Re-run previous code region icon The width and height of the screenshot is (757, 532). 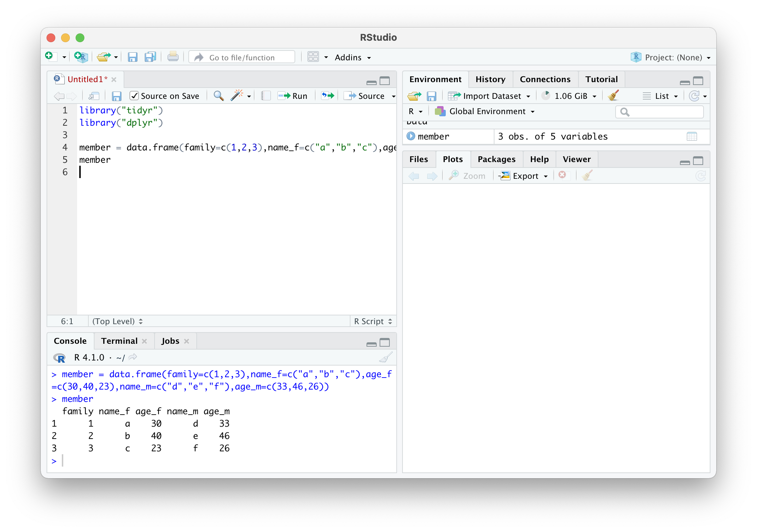328,96
